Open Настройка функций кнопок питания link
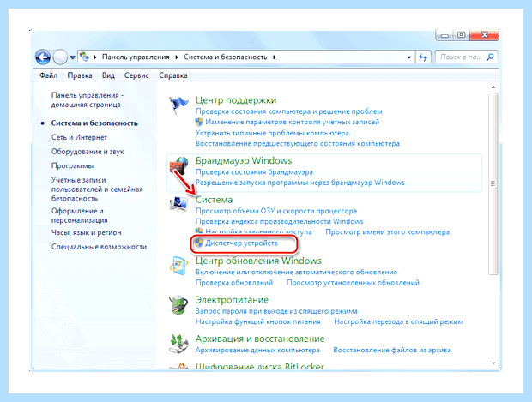 point(258,321)
